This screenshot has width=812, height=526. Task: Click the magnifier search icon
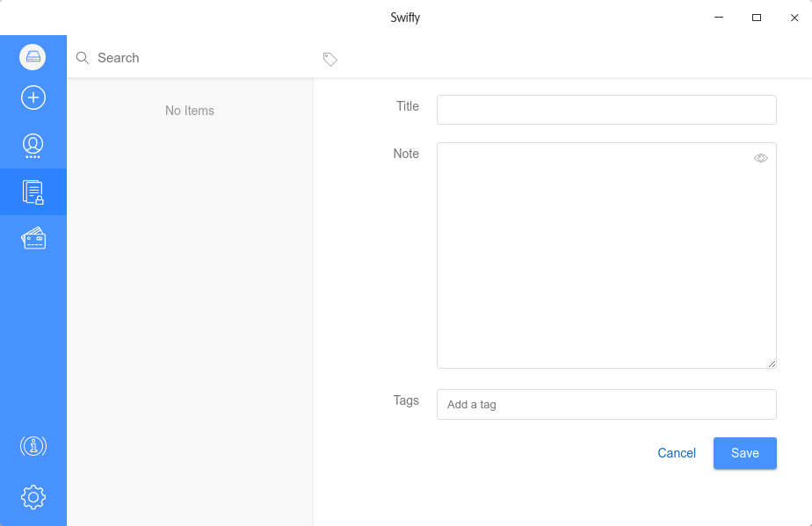83,58
